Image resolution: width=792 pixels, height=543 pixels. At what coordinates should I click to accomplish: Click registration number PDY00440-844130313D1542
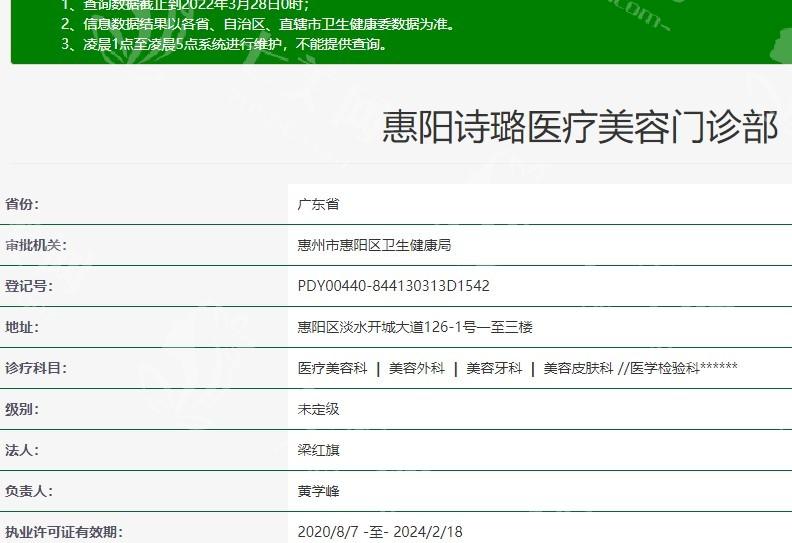pyautogui.click(x=393, y=286)
